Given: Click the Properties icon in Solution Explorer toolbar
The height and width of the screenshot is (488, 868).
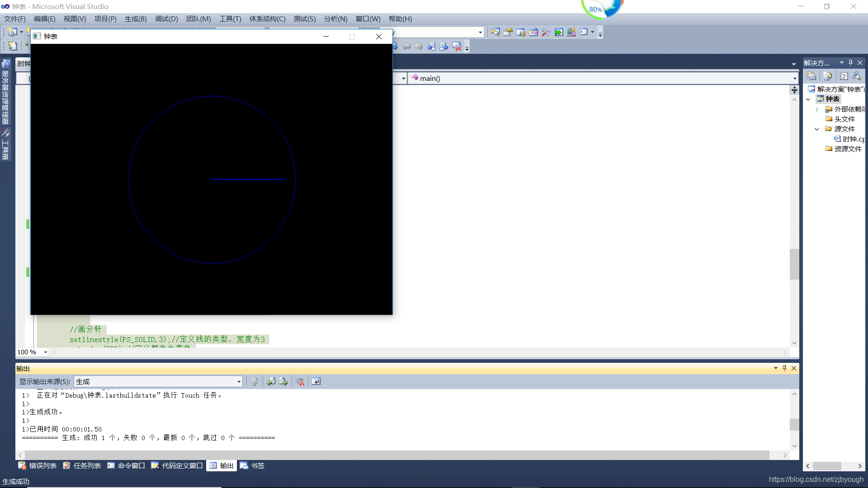Looking at the screenshot, I should pos(811,76).
